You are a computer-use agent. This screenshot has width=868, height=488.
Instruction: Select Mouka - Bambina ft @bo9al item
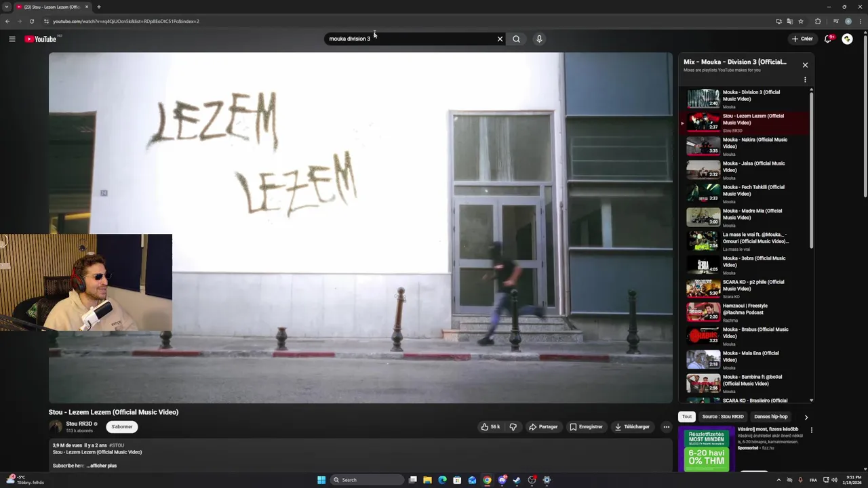[745, 384]
